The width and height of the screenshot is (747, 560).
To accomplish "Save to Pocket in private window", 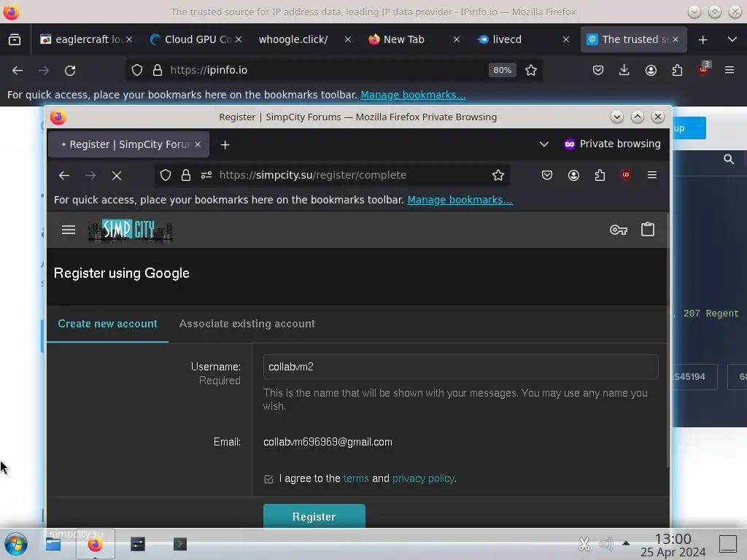I will click(x=547, y=175).
